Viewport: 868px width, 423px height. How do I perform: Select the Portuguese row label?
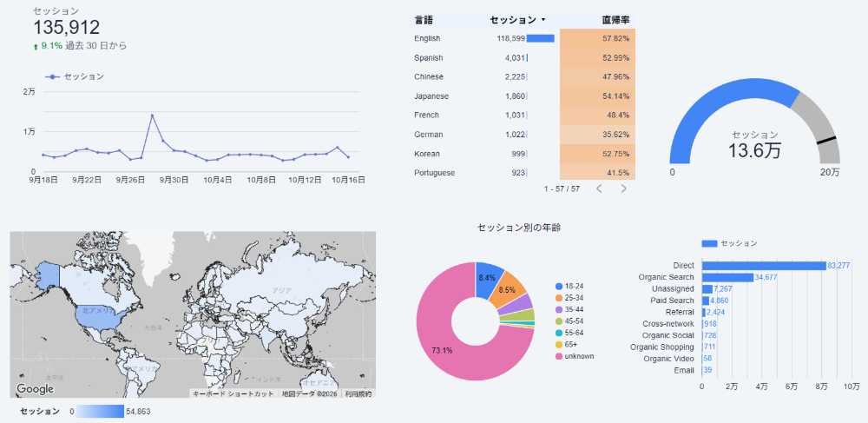point(435,173)
